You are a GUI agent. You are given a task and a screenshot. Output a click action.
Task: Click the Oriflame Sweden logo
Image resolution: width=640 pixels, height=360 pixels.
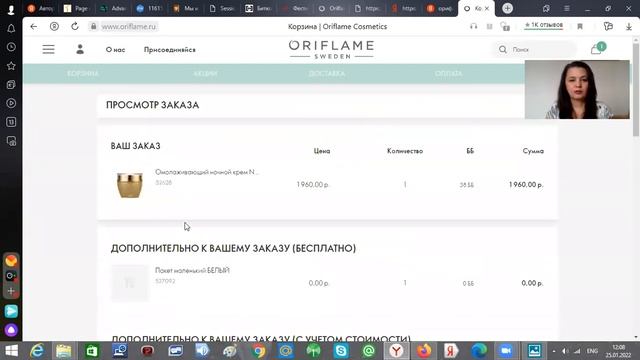click(331, 49)
